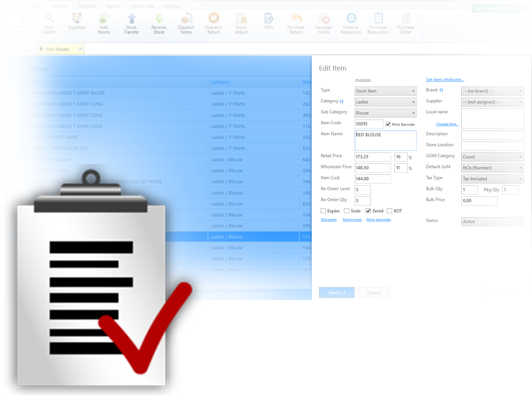This screenshot has width=532, height=404.
Task: Open the Inventory ribbon tab
Action: [59, 6]
